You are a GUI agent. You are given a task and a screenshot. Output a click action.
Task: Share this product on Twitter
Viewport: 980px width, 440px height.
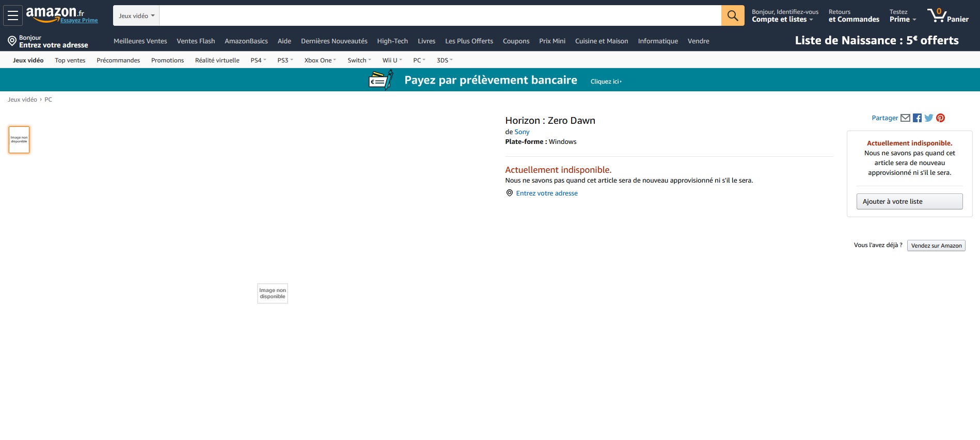click(929, 118)
